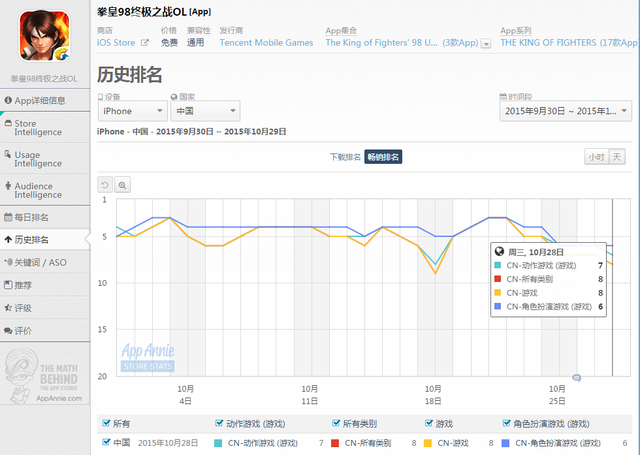Switch to 下载排名 download ranks
Viewport: 640px width, 455px height.
tap(344, 157)
